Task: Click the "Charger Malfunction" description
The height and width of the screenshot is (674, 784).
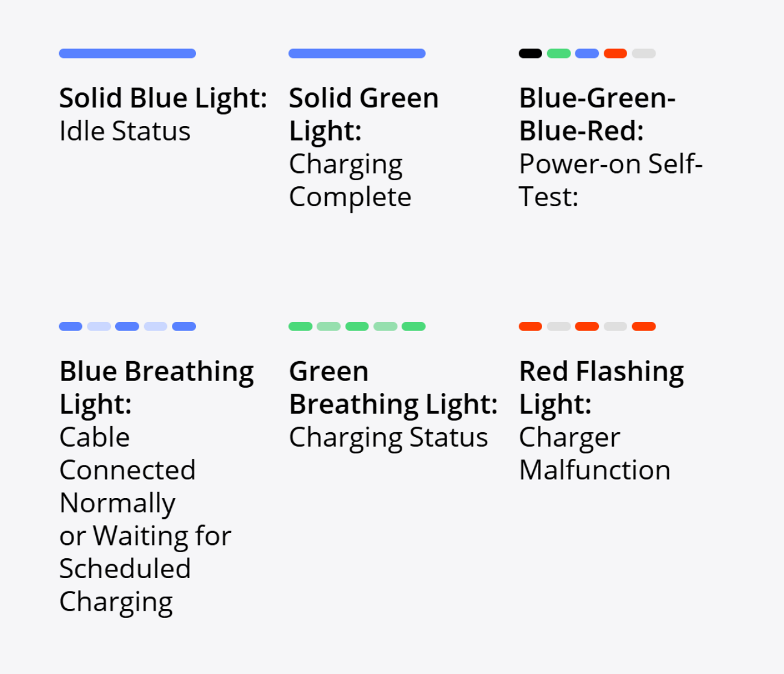Action: click(x=595, y=454)
